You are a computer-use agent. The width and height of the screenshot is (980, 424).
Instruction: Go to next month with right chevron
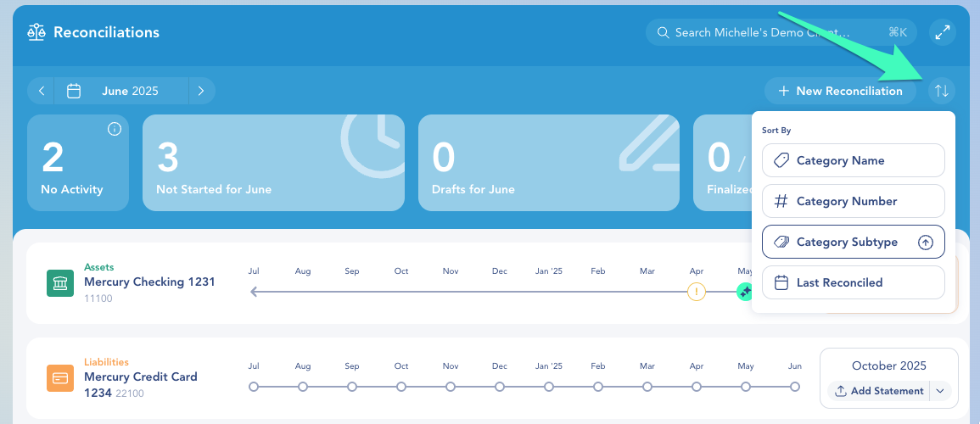pos(201,91)
